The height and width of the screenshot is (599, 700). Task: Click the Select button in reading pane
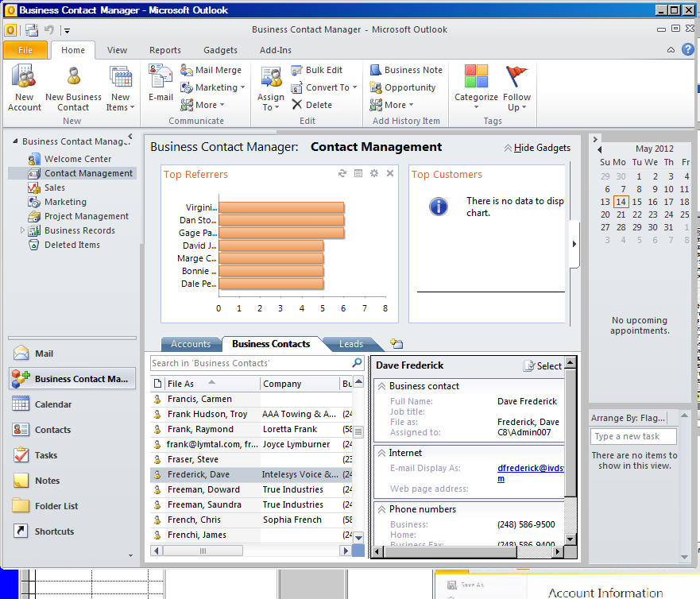(543, 366)
